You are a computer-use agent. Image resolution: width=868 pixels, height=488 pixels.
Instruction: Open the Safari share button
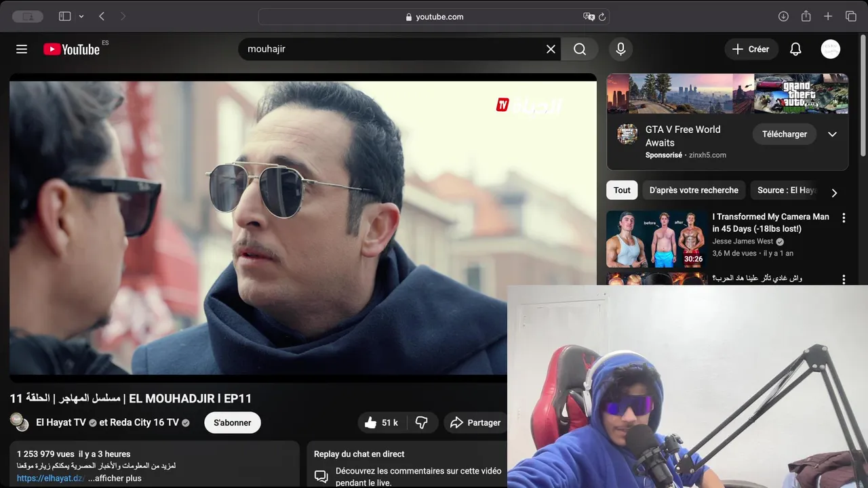tap(806, 16)
